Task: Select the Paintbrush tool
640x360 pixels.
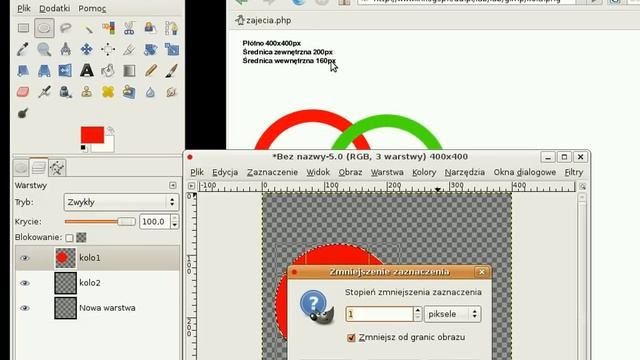Action: [x=171, y=71]
